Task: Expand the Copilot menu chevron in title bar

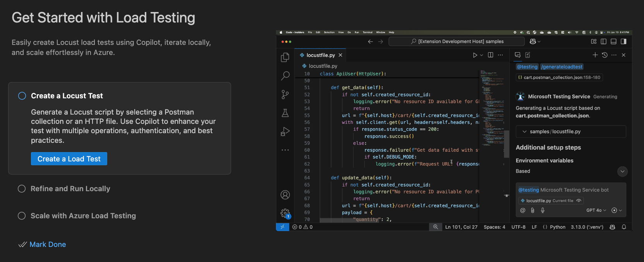Action: pos(539,41)
